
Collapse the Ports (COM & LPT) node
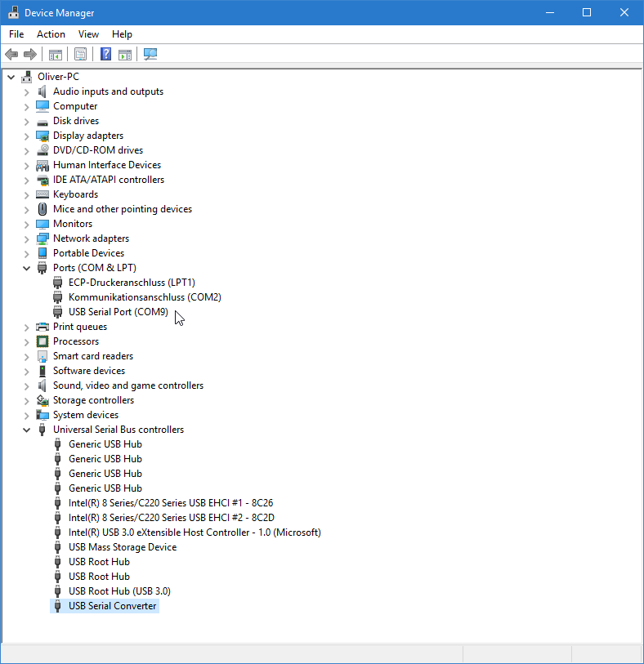pos(26,268)
